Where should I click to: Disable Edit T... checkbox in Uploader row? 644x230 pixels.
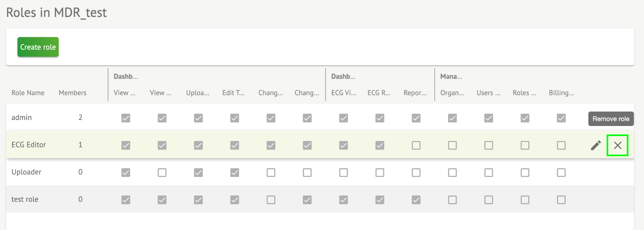(x=235, y=172)
